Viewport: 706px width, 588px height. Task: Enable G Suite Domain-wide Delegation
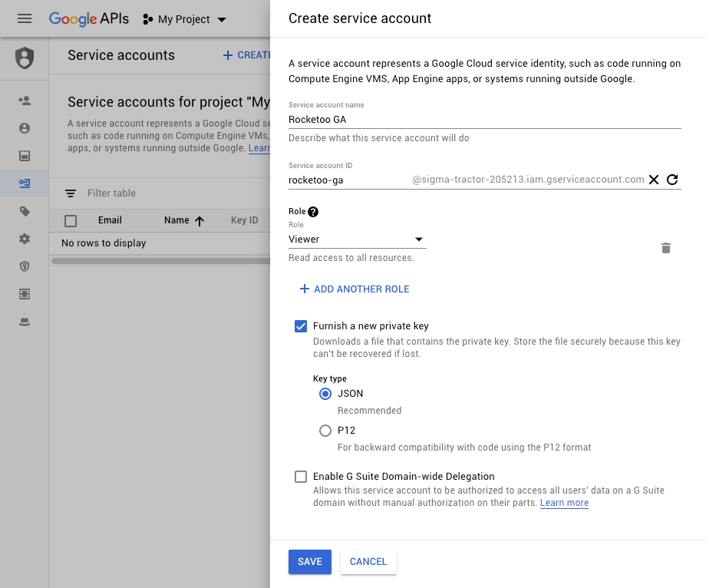click(301, 477)
